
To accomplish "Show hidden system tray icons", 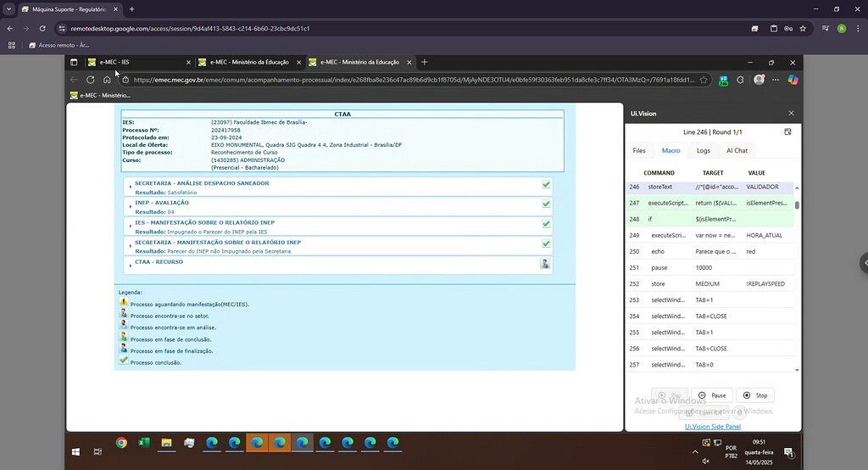I will [x=695, y=452].
